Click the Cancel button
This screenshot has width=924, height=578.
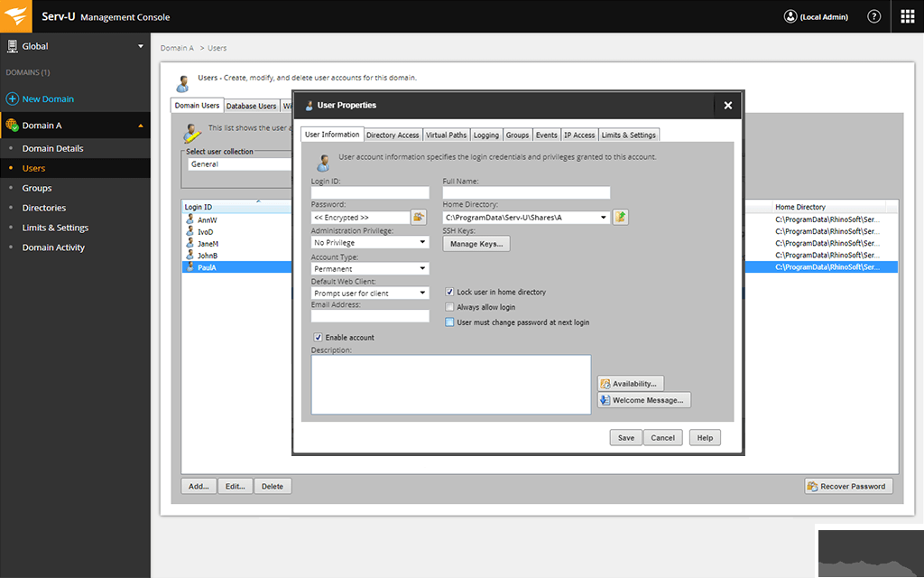tap(663, 438)
